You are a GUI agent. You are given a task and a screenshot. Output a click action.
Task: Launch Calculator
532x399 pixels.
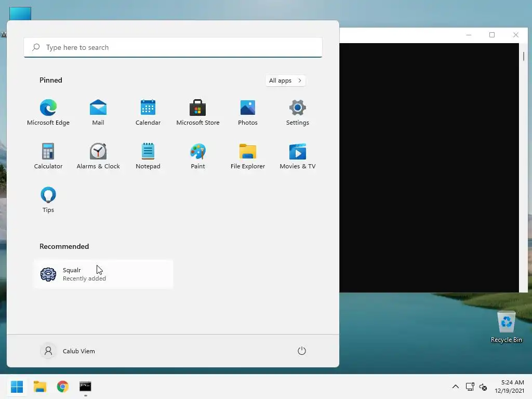pos(48,156)
